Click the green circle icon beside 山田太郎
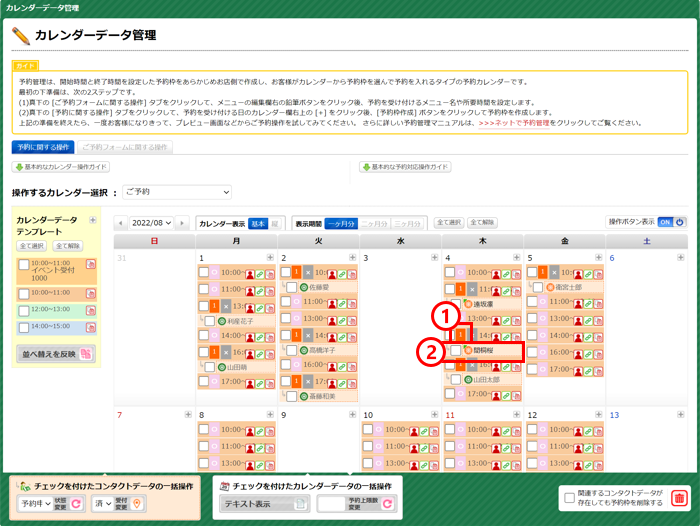 [x=468, y=380]
